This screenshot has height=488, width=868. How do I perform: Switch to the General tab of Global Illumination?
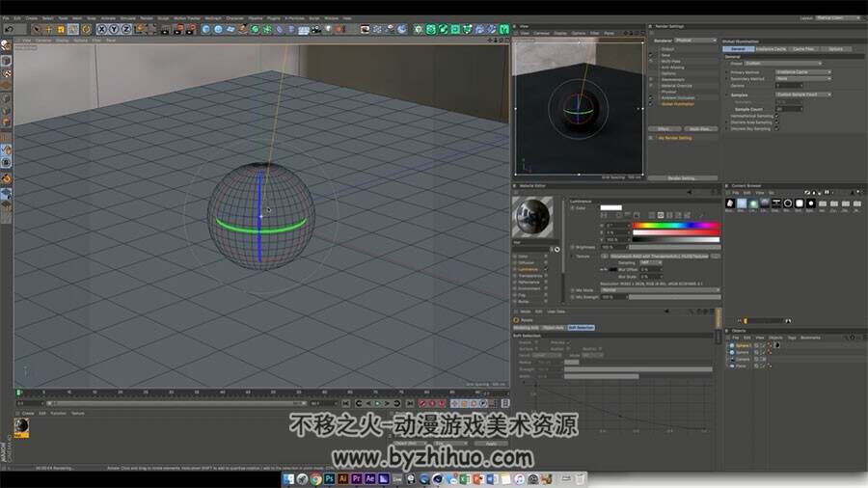coord(738,49)
